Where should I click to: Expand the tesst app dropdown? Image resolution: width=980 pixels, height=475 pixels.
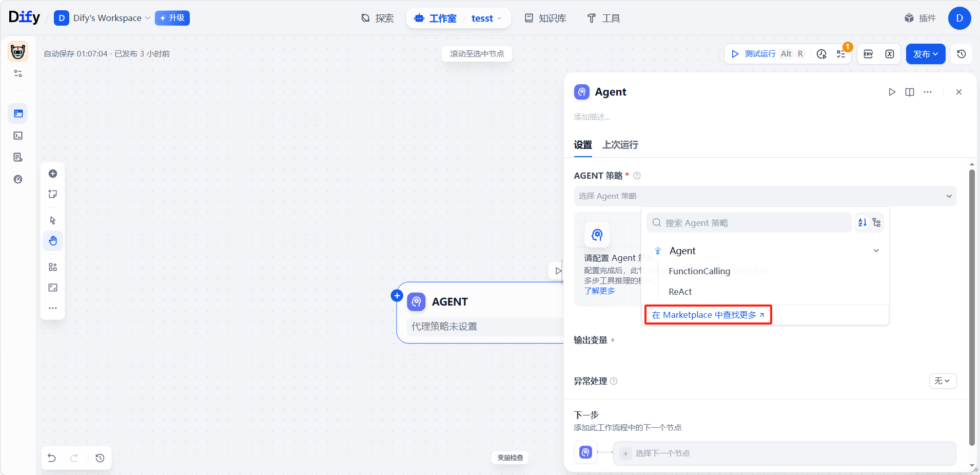pos(486,18)
